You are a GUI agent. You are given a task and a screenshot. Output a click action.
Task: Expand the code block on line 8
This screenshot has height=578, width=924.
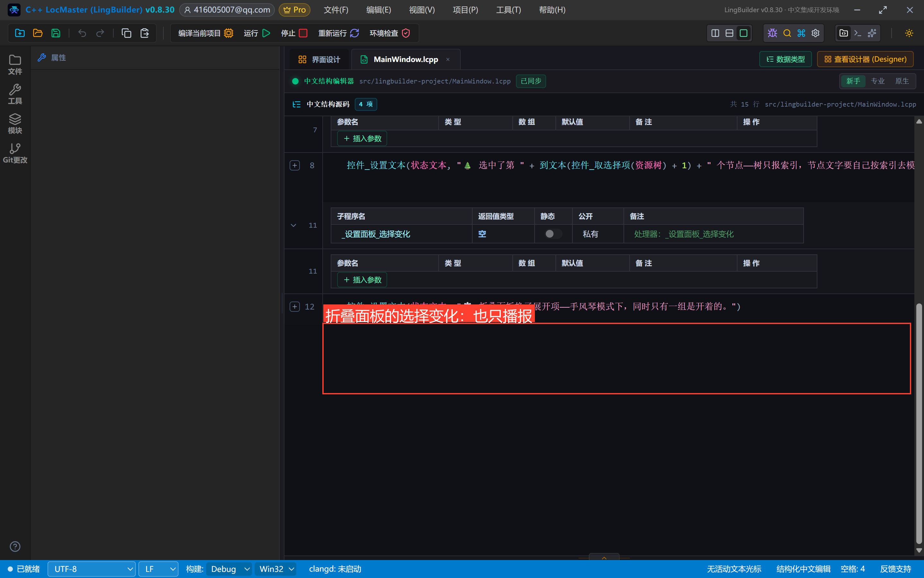click(295, 165)
